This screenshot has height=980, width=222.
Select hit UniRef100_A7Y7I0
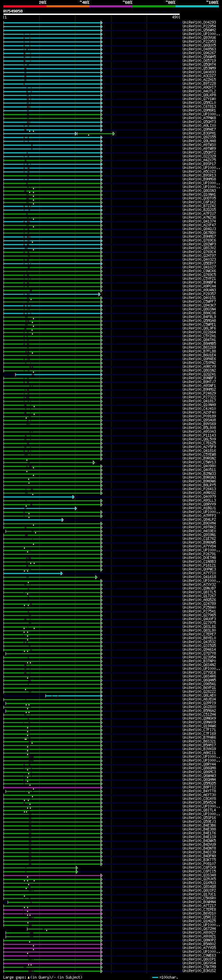click(199, 573)
